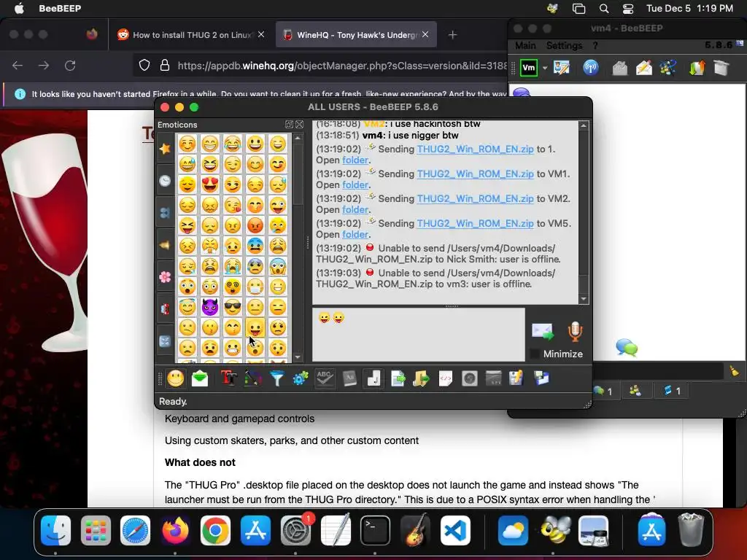Image resolution: width=747 pixels, height=560 pixels.
Task: Toggle the ABC spell checking button
Action: point(325,378)
